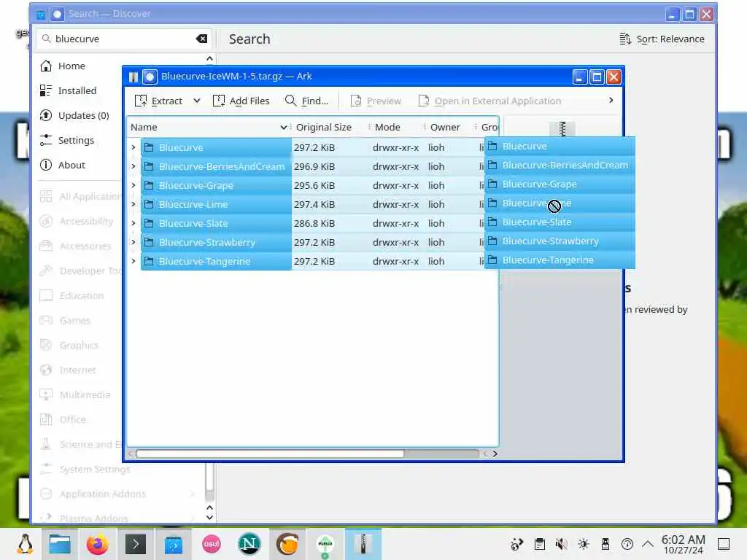Image resolution: width=747 pixels, height=560 pixels.
Task: Click the 286.8 KiB size cell
Action: [314, 223]
